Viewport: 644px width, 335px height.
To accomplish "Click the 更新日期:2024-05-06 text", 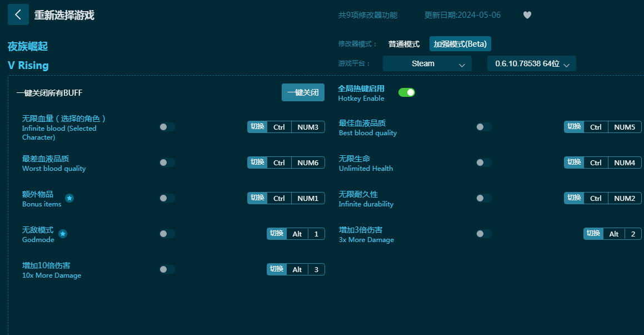I will (462, 15).
